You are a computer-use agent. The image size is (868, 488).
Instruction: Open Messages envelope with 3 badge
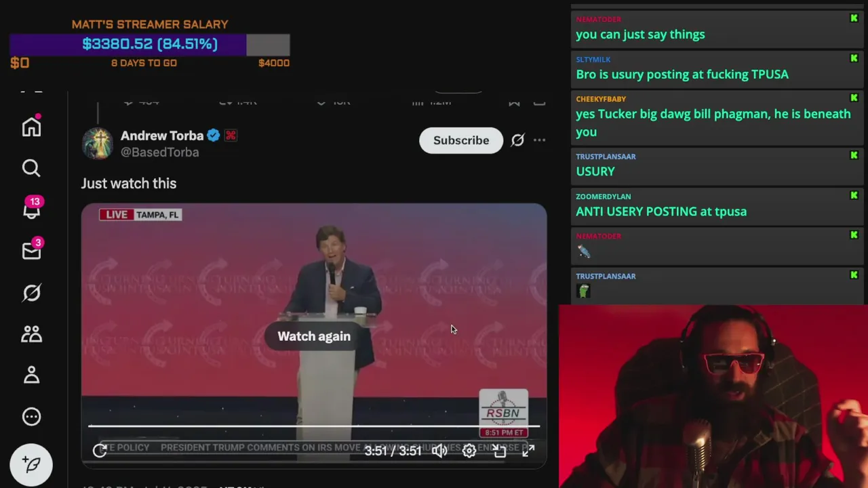pyautogui.click(x=31, y=250)
